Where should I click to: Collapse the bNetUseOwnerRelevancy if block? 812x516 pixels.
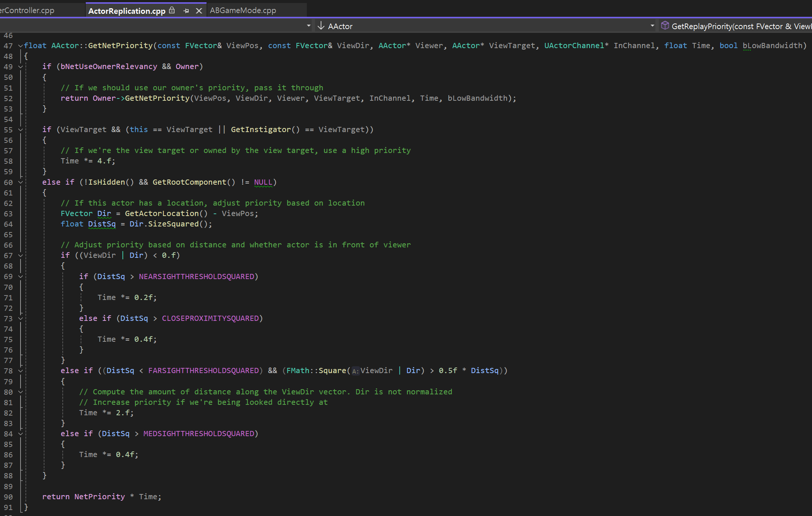[21, 67]
